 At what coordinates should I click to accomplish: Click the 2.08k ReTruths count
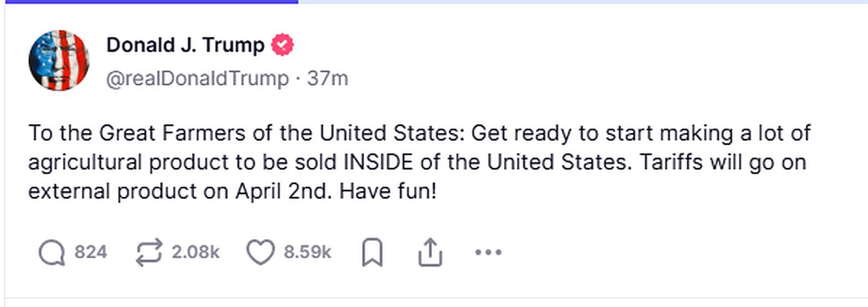coord(195,253)
